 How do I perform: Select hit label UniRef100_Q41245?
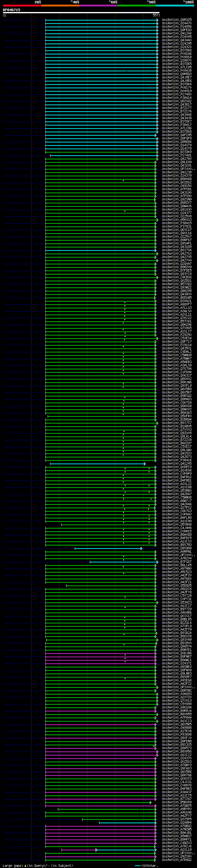[x=177, y=464]
